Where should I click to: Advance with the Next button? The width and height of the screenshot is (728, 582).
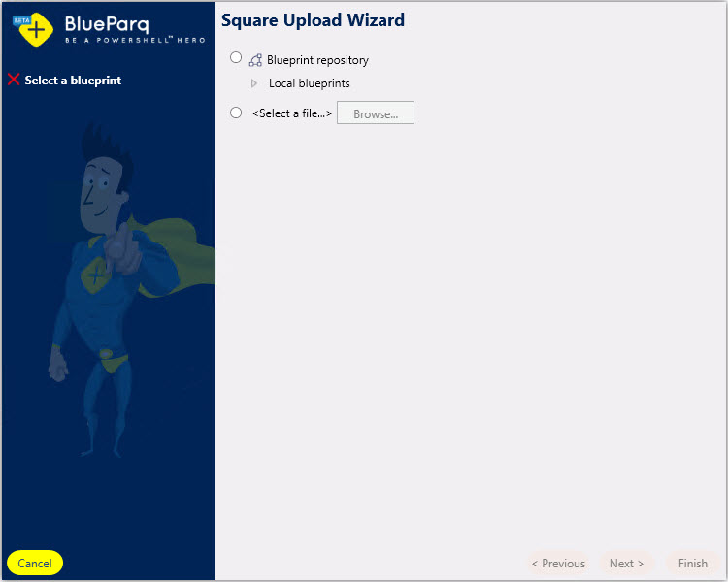[626, 563]
